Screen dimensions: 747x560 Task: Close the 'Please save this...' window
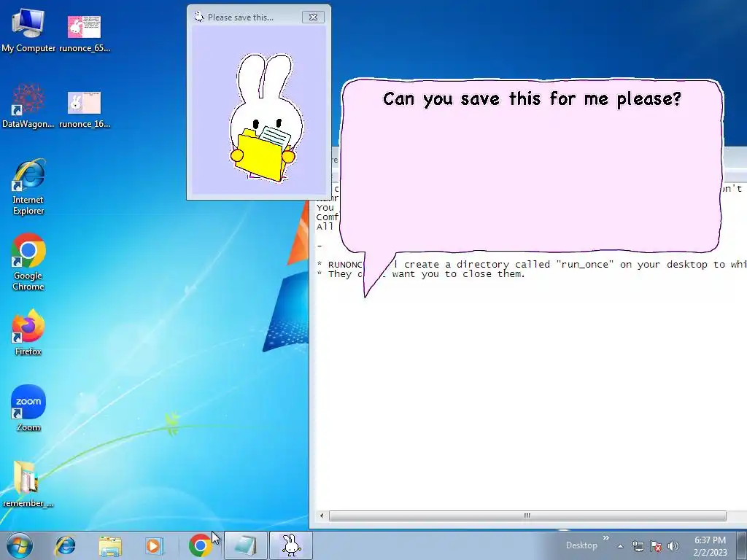[x=313, y=17]
